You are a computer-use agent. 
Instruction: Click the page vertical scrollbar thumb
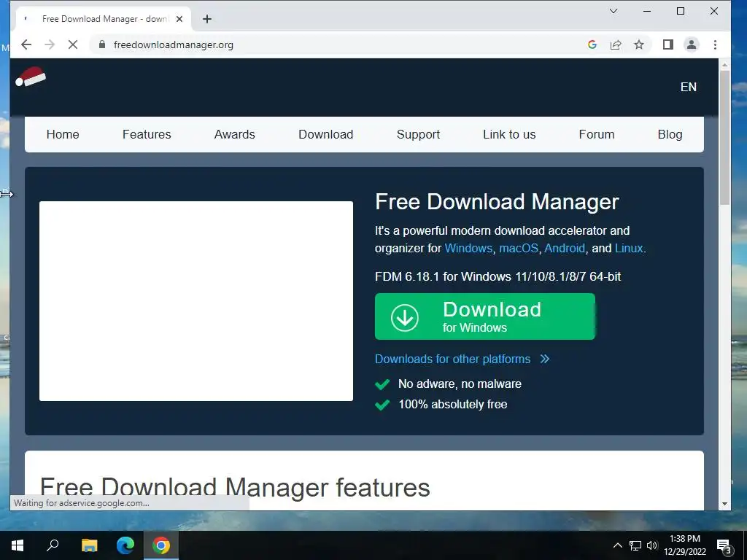(724, 138)
